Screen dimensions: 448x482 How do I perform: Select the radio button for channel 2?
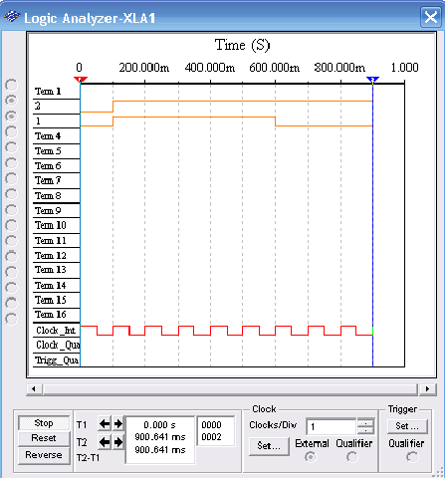(11, 101)
